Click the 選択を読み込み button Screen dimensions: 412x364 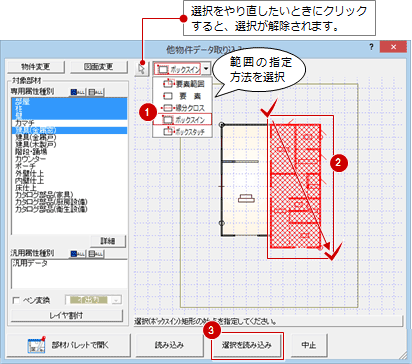pos(247,345)
